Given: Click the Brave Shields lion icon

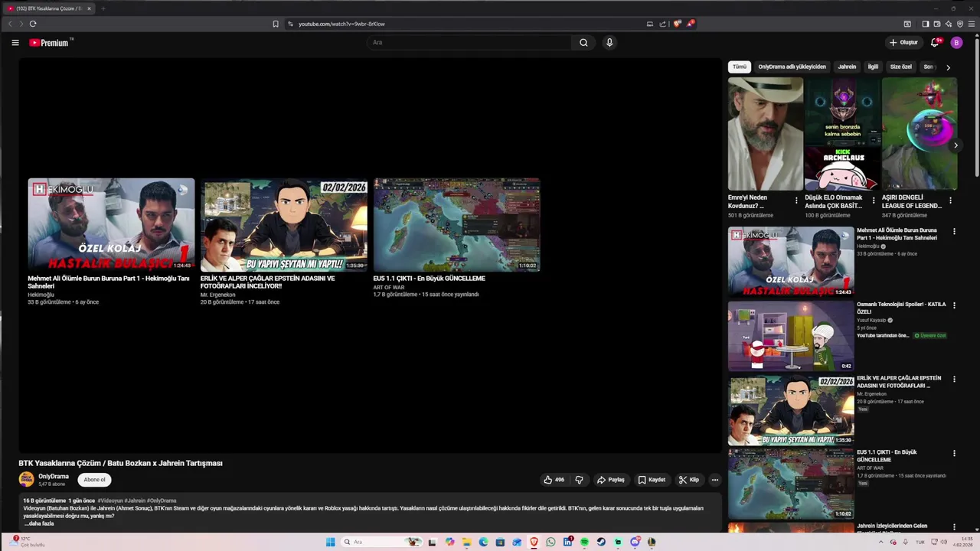Looking at the screenshot, I should [x=677, y=24].
